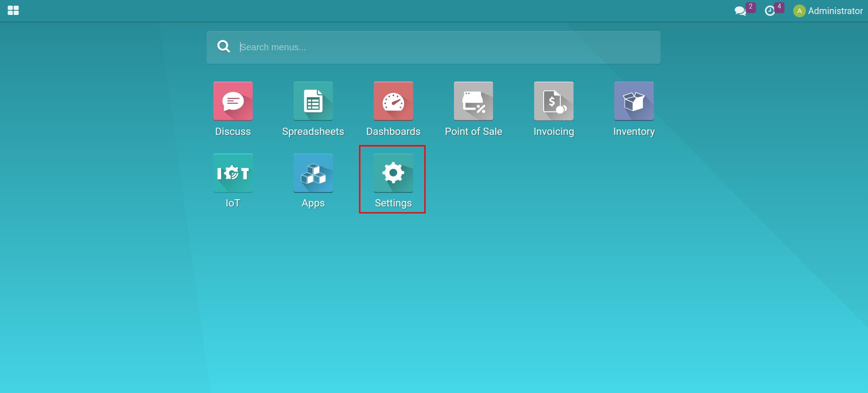
Task: Click the Invoicing text label
Action: pos(554,132)
